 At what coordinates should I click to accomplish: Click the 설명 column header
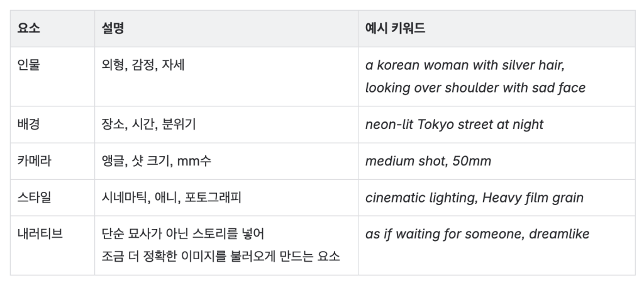click(x=113, y=28)
